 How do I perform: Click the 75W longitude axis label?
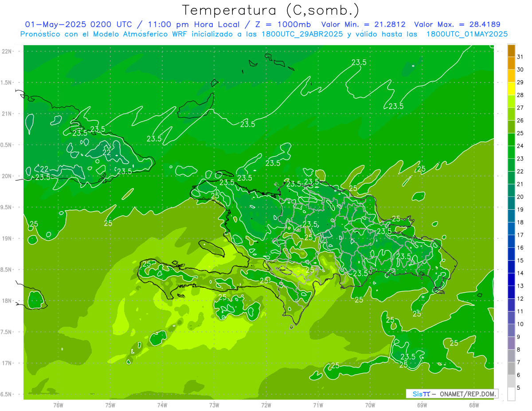pyautogui.click(x=110, y=405)
